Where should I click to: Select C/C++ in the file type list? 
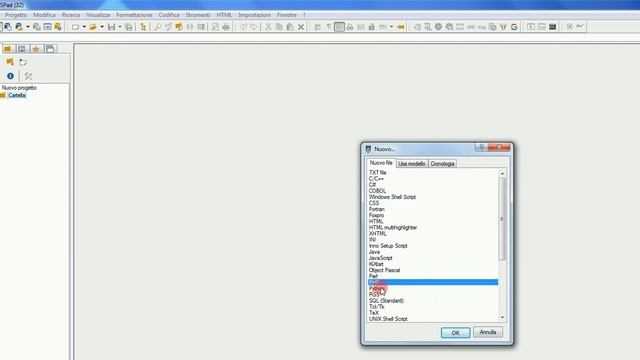coord(376,179)
